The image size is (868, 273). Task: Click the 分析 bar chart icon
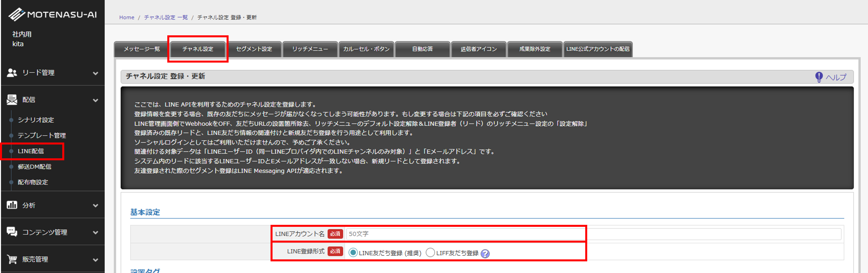(12, 205)
